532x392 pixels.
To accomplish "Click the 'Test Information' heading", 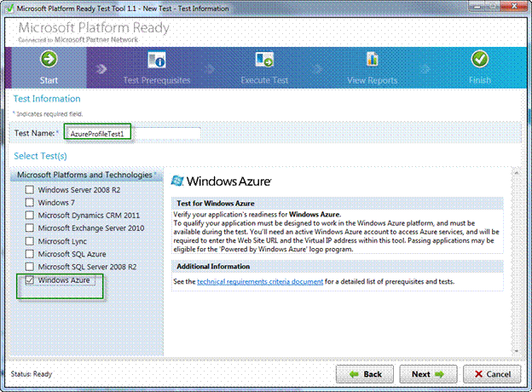I will (47, 99).
